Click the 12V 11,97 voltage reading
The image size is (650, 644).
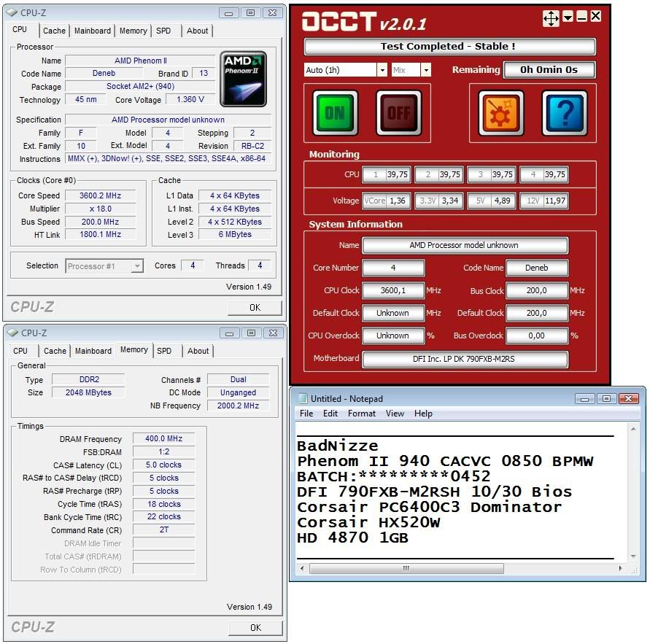544,201
